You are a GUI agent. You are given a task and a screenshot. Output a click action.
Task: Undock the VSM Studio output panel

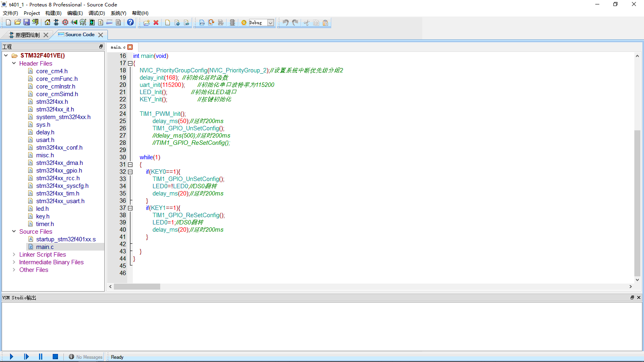point(632,297)
